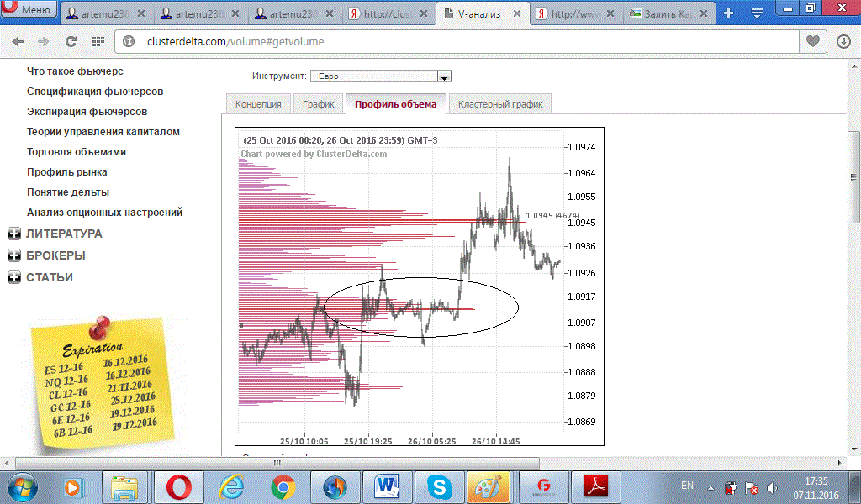The height and width of the screenshot is (504, 861).
Task: Click the Expiration sticky note image
Action: [102, 384]
